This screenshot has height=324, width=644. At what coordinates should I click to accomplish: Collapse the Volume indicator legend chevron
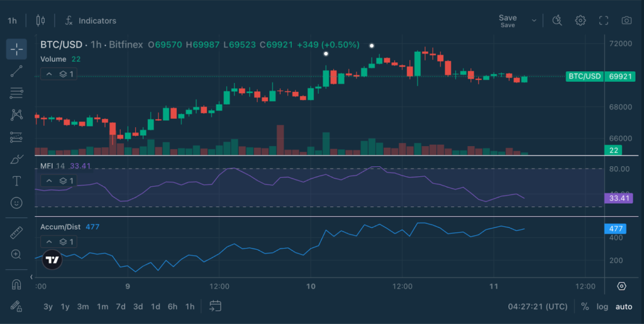[49, 74]
